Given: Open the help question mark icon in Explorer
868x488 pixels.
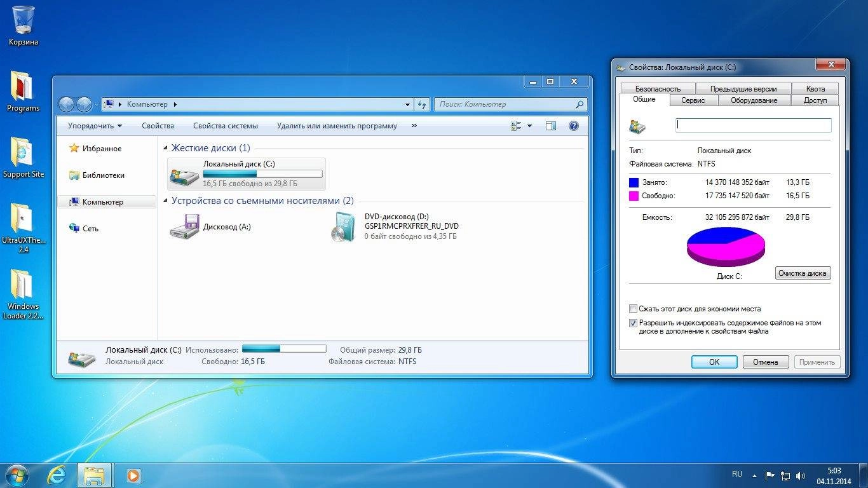Looking at the screenshot, I should point(573,125).
